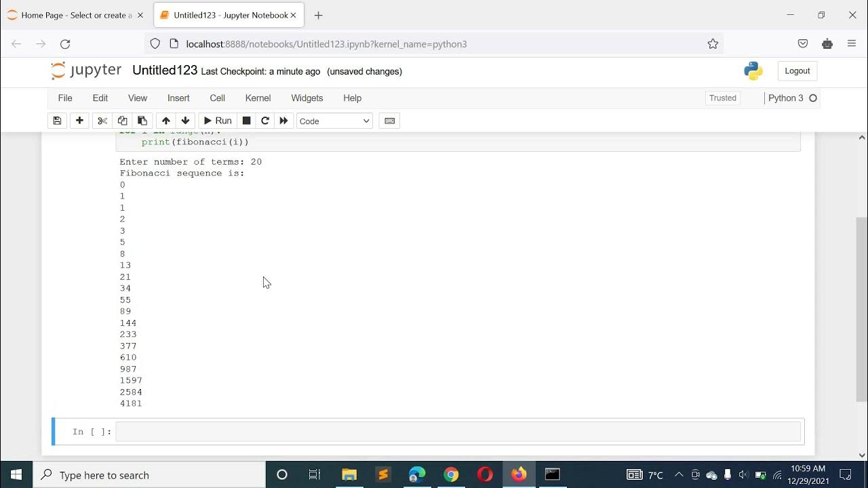Image resolution: width=868 pixels, height=488 pixels.
Task: Open File Explorer from taskbar
Action: [349, 475]
